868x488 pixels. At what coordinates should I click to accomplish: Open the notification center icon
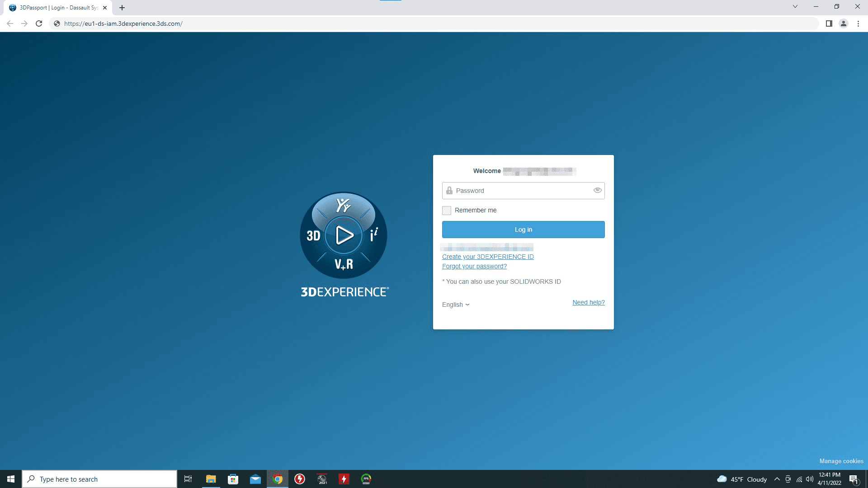point(854,479)
